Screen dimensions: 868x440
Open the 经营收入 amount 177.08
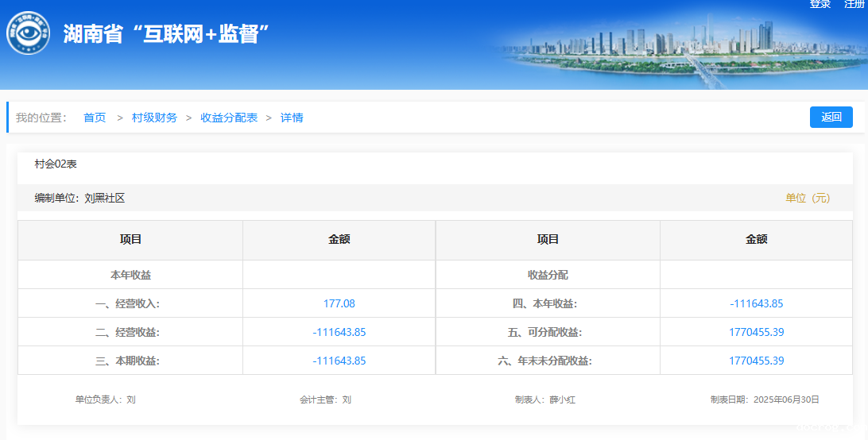[x=339, y=303]
